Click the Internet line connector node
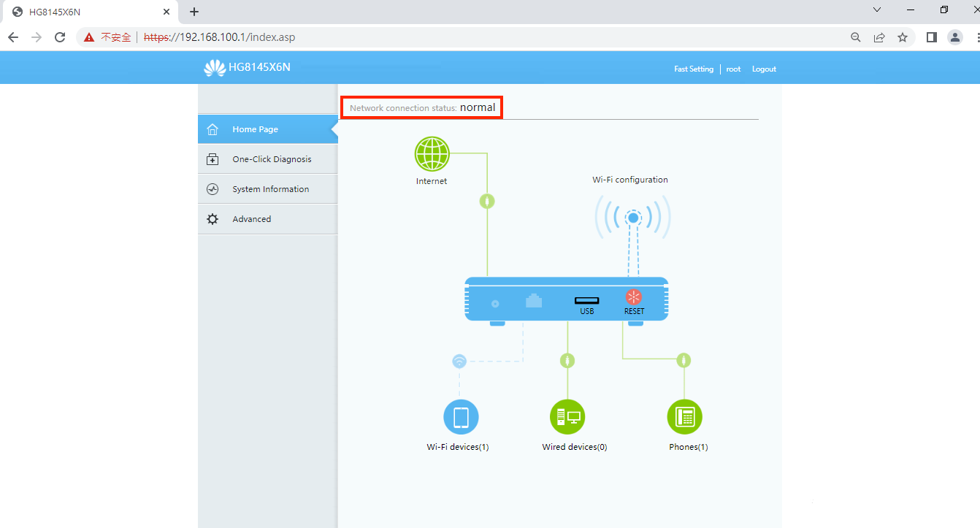980x528 pixels. [x=487, y=201]
